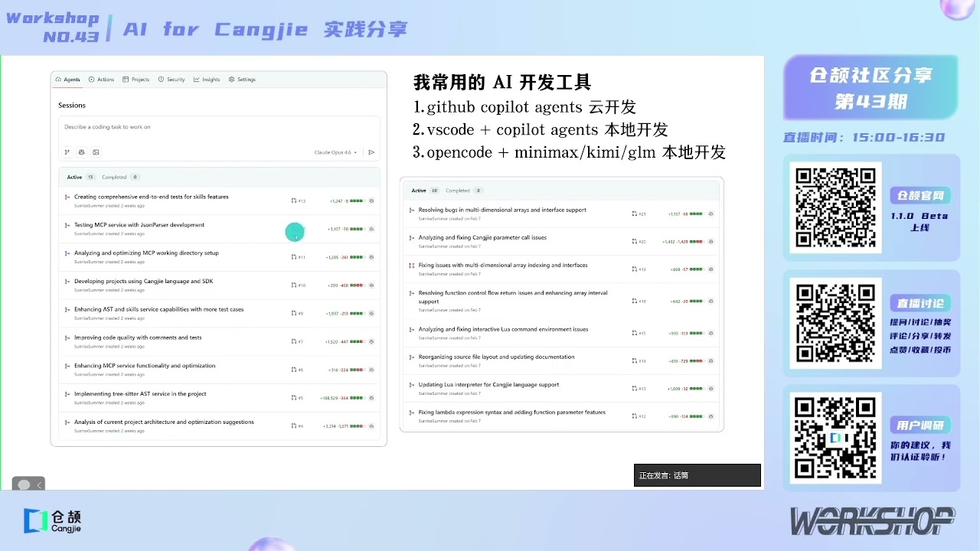Switch to the Agents tab
The width and height of the screenshot is (980, 551).
pyautogui.click(x=68, y=80)
